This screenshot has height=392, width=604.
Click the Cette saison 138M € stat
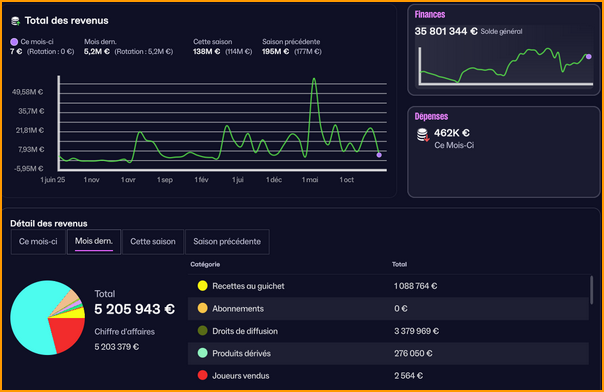(x=206, y=52)
